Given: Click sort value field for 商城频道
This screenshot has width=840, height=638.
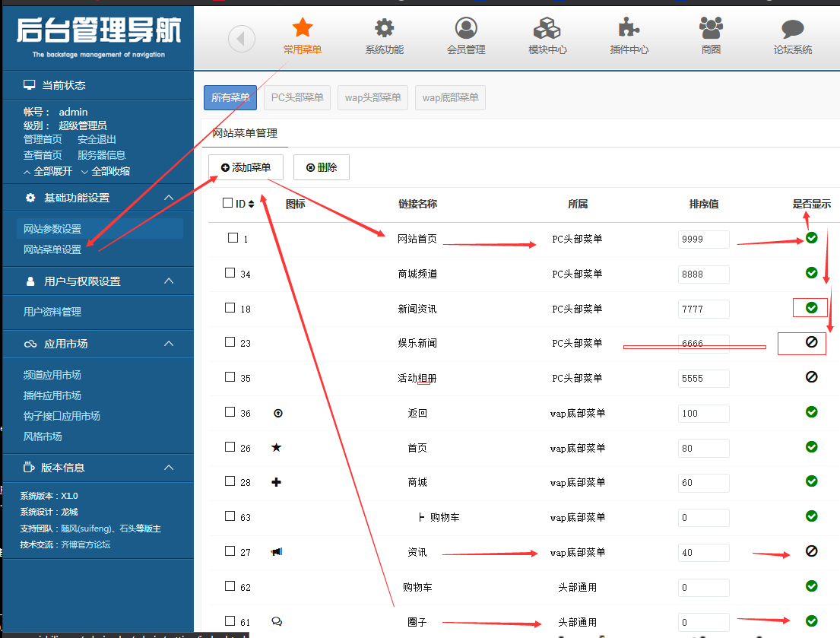Looking at the screenshot, I should coord(703,274).
